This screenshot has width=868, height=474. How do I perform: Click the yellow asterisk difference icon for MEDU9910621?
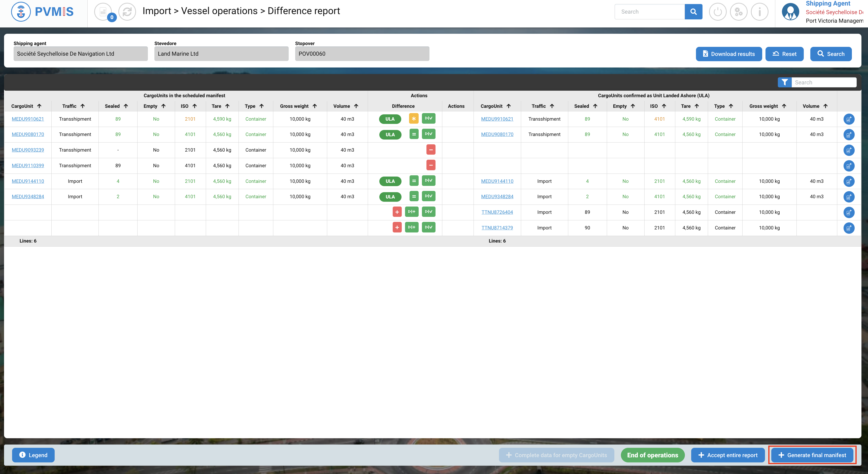pyautogui.click(x=413, y=119)
